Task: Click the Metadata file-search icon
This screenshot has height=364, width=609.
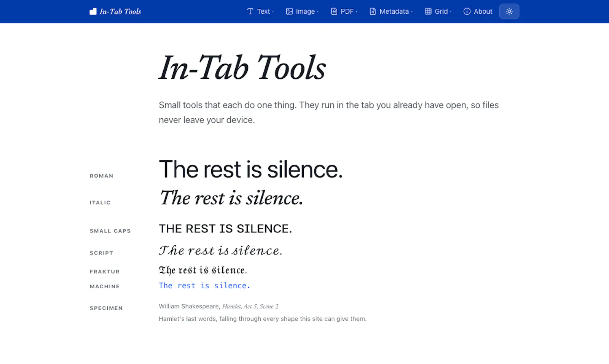Action: 373,11
